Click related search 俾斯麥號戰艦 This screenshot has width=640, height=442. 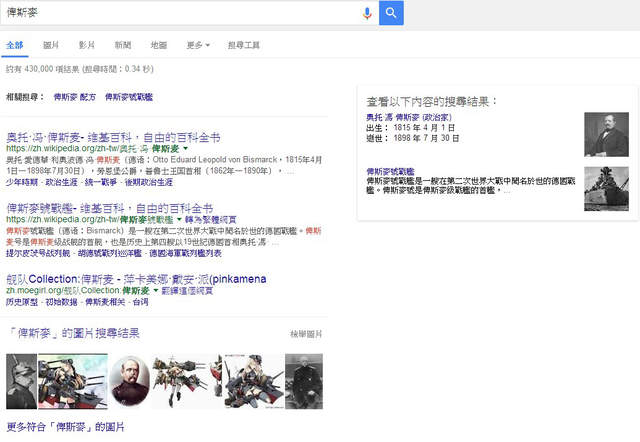129,97
